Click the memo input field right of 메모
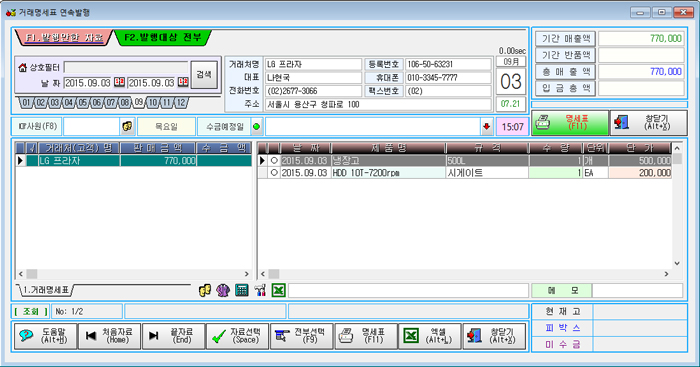The image size is (700, 367). 638,291
